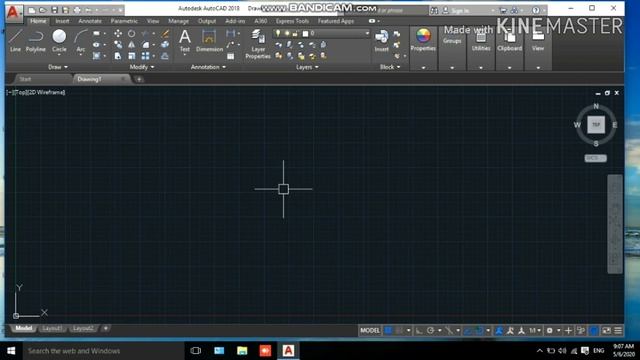The width and height of the screenshot is (640, 360).
Task: Toggle layer on/off lightbulb in layer dropdown
Action: pos(278,33)
